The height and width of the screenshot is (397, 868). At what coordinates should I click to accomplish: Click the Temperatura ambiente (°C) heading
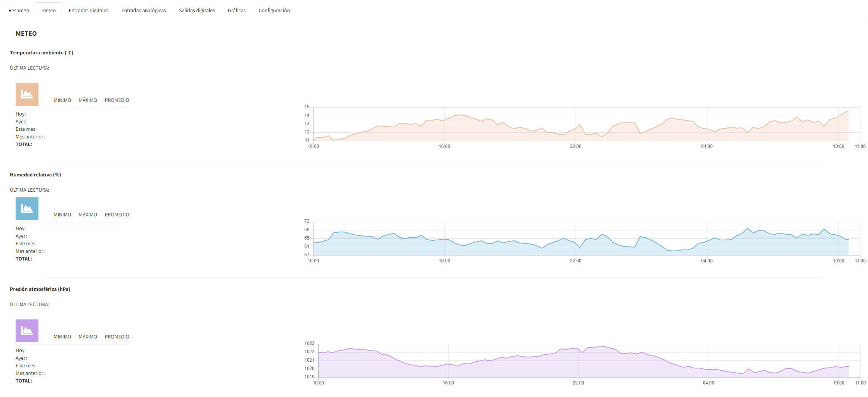[x=41, y=53]
